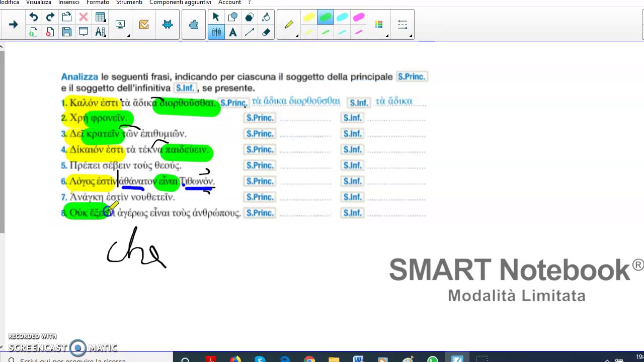Click the highlighter pen type icon
Viewport: 644px width, 362px height.
pos(288,24)
